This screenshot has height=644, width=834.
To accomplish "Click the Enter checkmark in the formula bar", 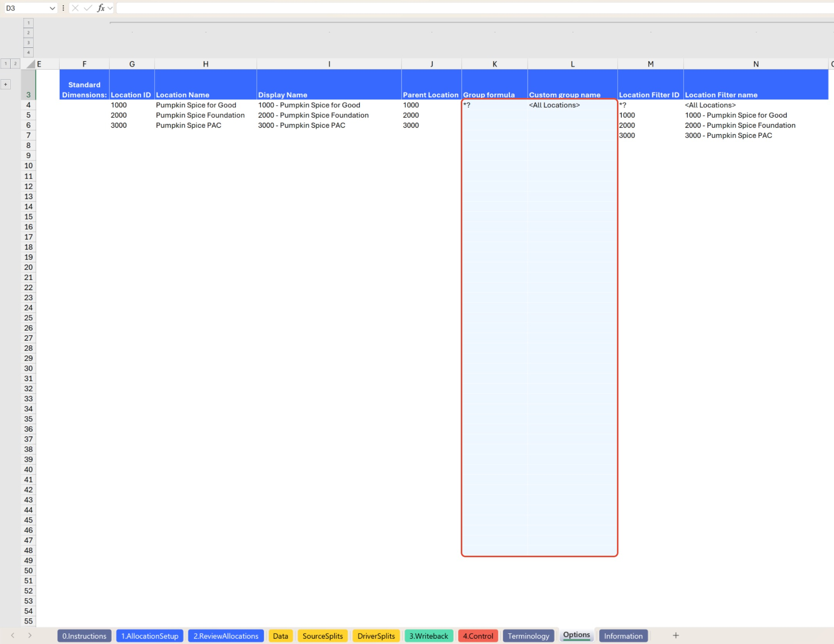I will click(88, 8).
